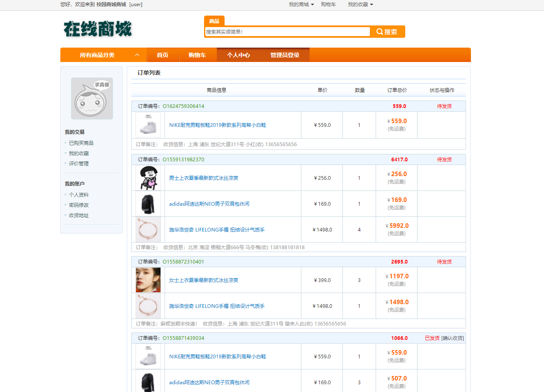Open the NIKE white sneaker product thumbnail

[148, 125]
